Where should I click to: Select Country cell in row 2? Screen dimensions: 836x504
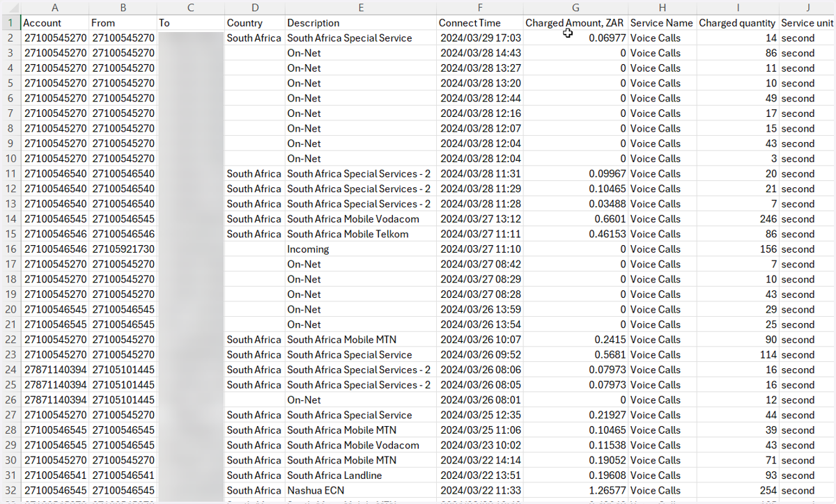click(254, 38)
